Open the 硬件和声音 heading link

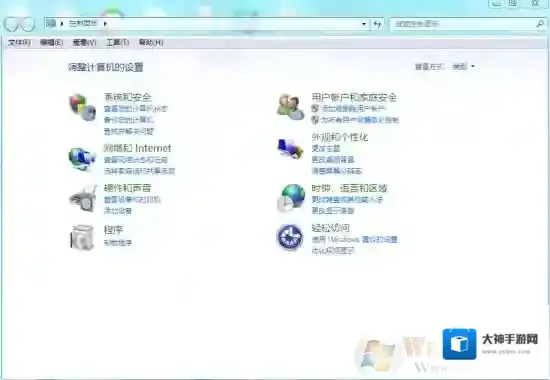128,188
